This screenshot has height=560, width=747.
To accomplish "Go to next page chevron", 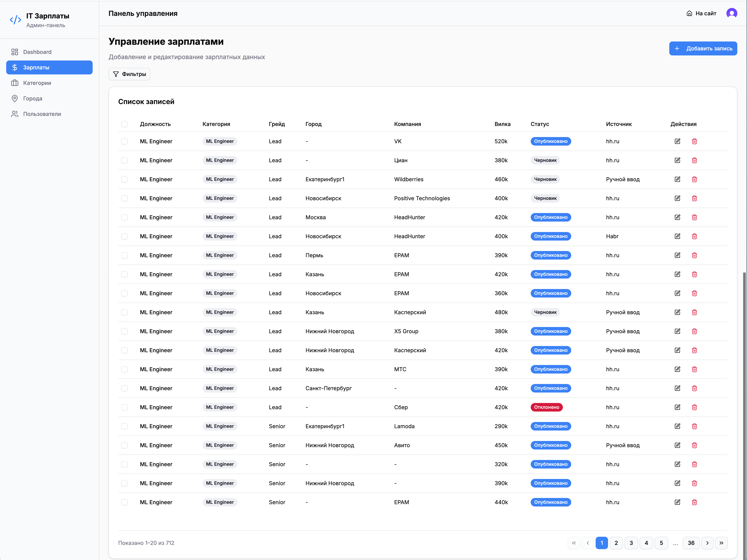I will (707, 543).
